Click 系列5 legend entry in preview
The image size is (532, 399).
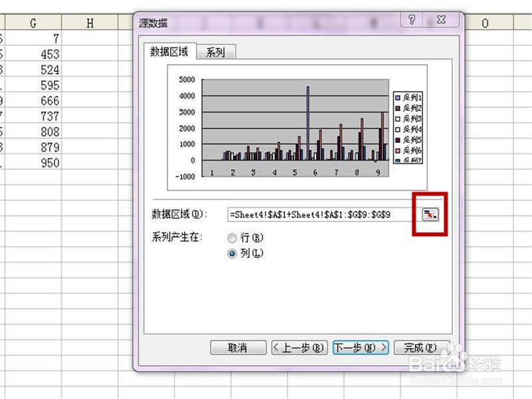408,140
